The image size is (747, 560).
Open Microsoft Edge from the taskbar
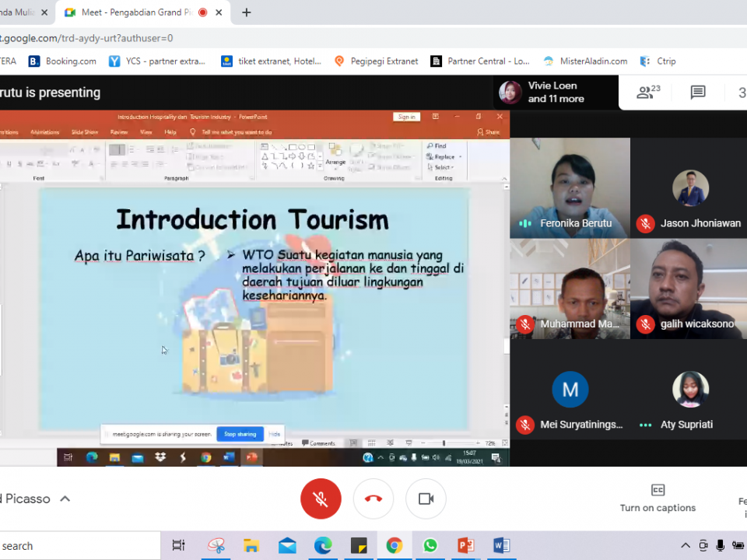coord(322,546)
